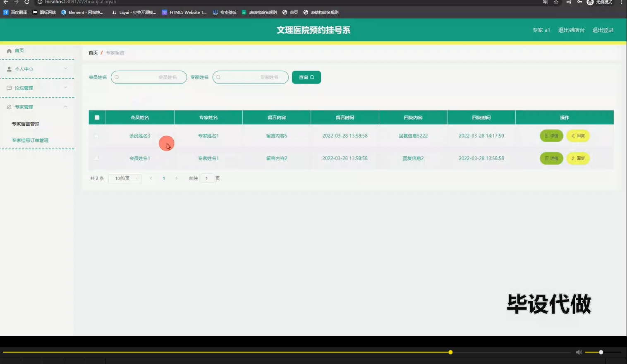The image size is (627, 364).
Task: Click the home icon in the sidebar
Action: tap(9, 50)
